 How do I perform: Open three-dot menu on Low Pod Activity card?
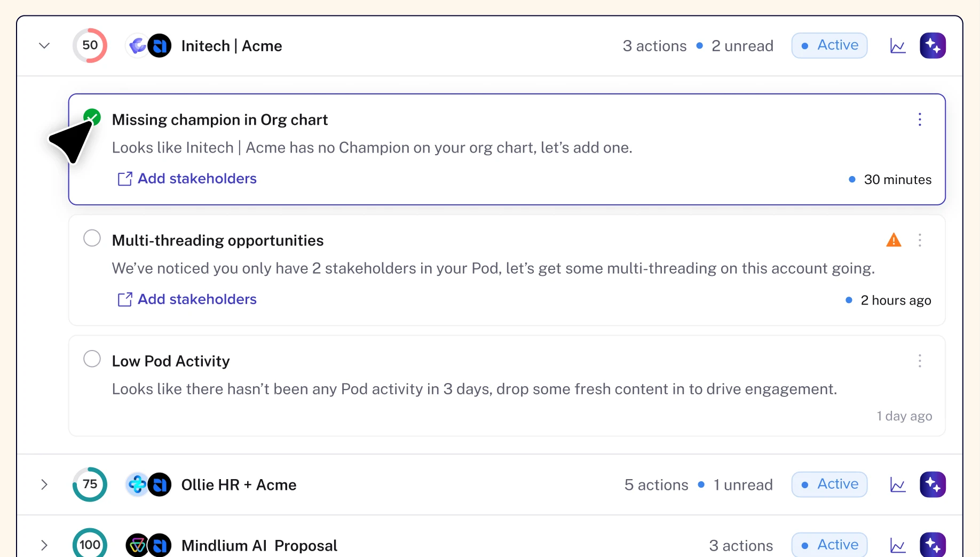[920, 361]
